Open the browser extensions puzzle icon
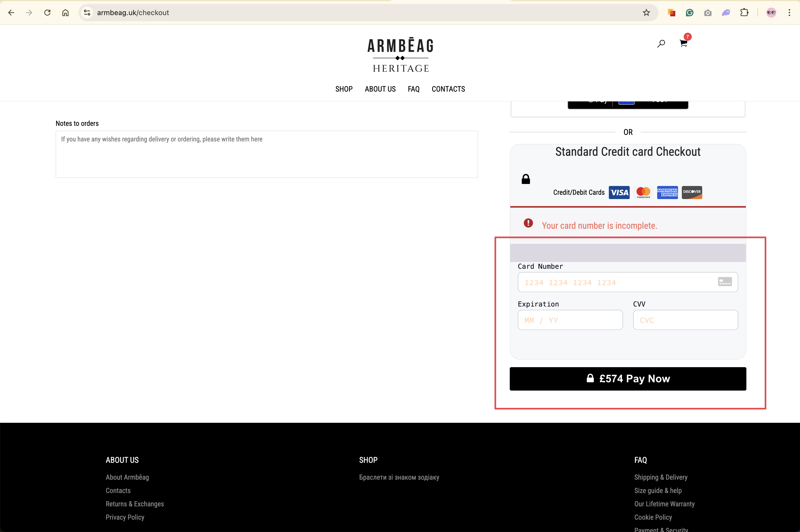 point(744,13)
